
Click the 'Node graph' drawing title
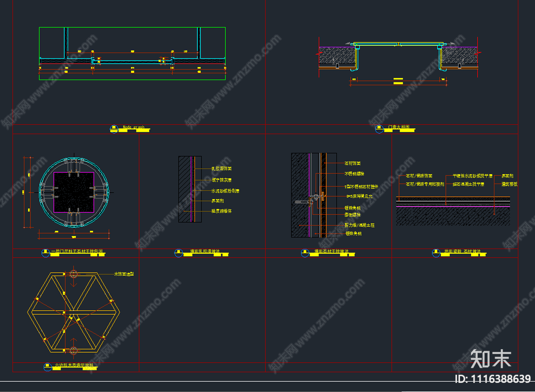point(133,127)
